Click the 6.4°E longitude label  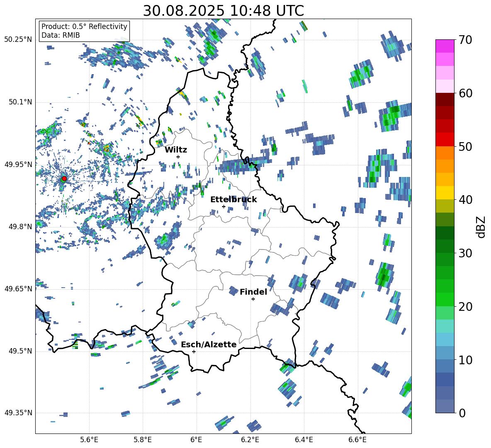point(304,440)
